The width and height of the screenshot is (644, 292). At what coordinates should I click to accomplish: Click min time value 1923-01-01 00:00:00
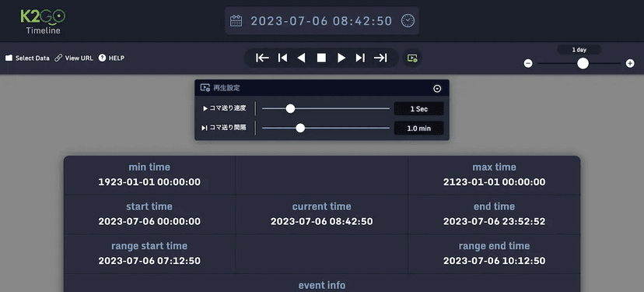pyautogui.click(x=149, y=181)
